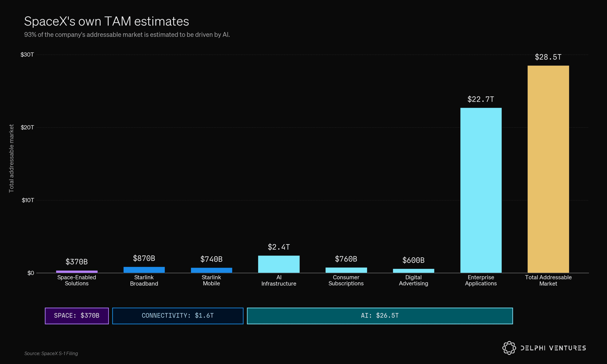Screen dimensions: 607x364
Task: Click the "Total addressable market" y-axis title
Action: point(11,158)
